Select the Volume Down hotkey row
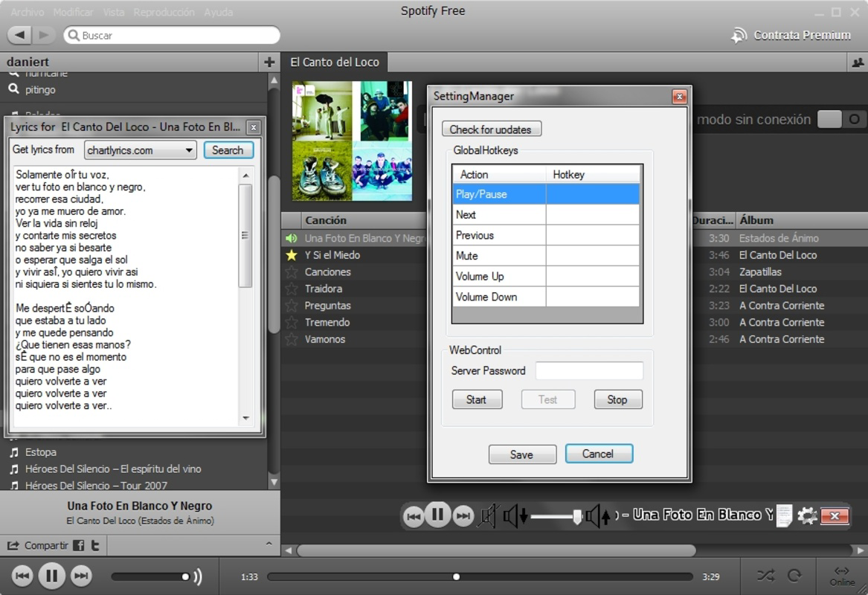 pyautogui.click(x=546, y=297)
